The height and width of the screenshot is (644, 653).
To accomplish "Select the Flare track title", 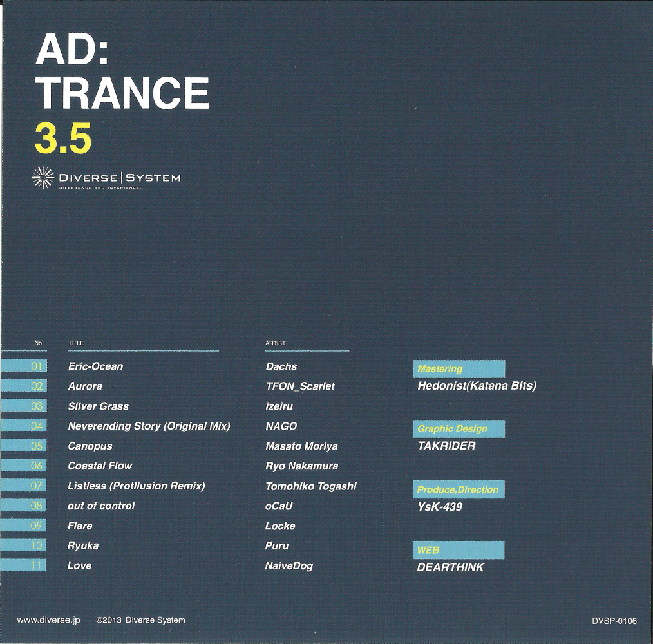I will point(80,526).
